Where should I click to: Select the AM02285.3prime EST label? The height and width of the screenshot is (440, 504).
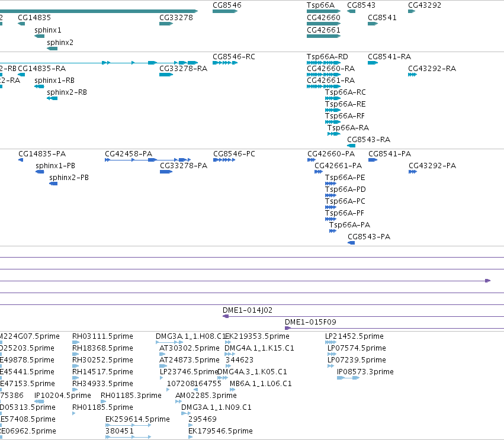coord(206,396)
